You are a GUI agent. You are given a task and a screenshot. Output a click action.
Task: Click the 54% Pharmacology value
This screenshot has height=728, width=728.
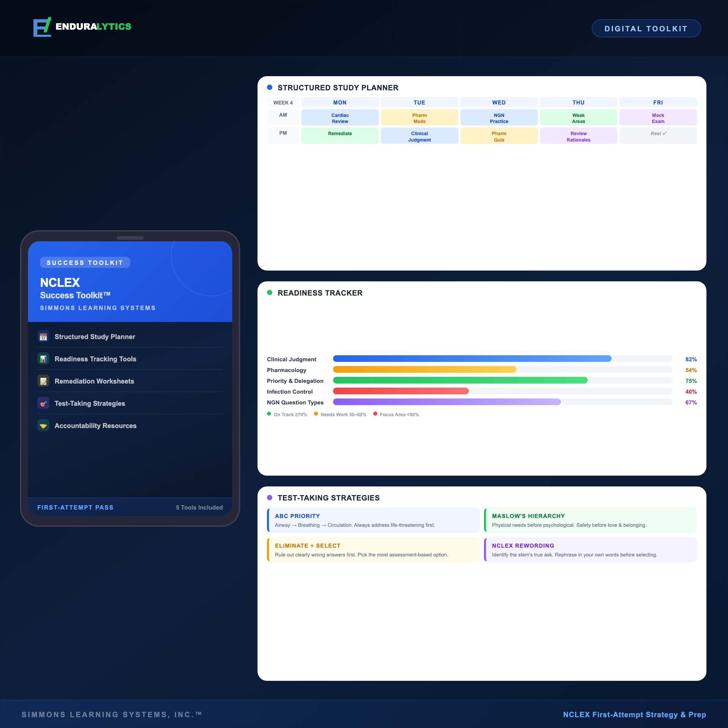pyautogui.click(x=691, y=370)
